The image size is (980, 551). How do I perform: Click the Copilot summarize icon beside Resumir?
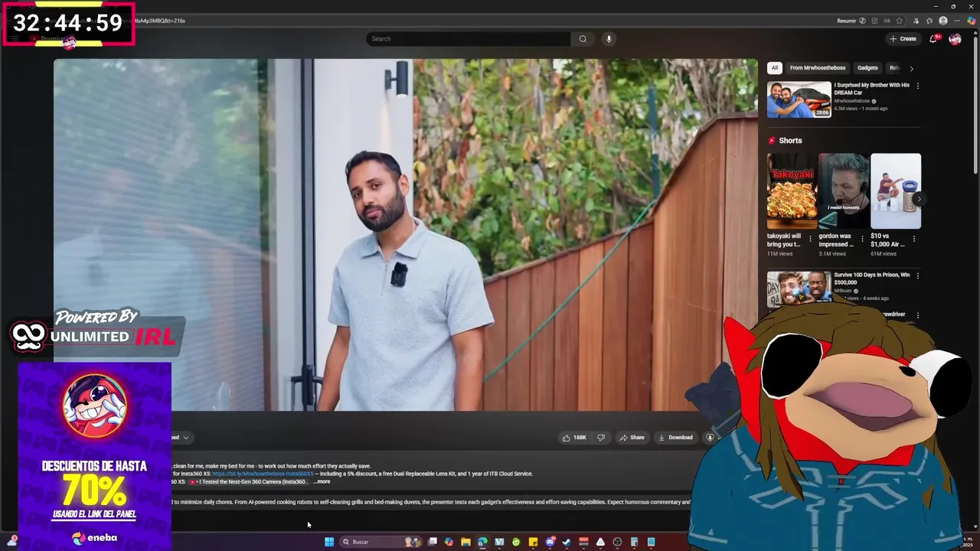tap(863, 21)
